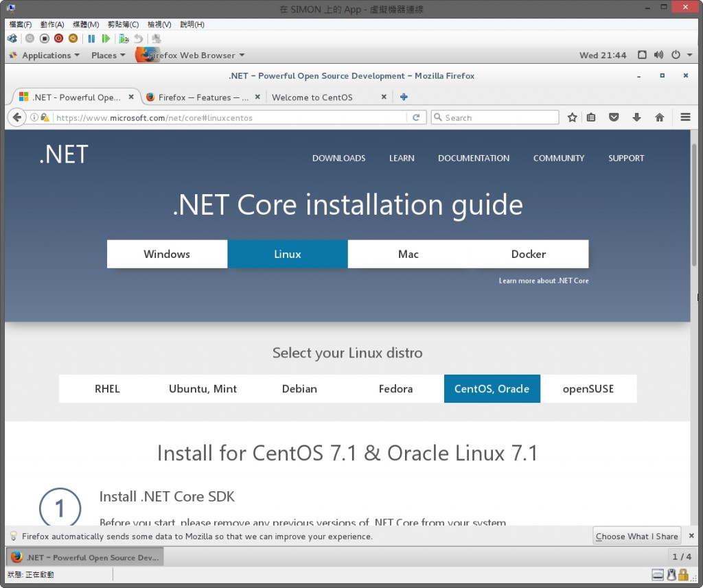Click the URL address bar field
Viewport: 703px width, 588px height.
229,117
